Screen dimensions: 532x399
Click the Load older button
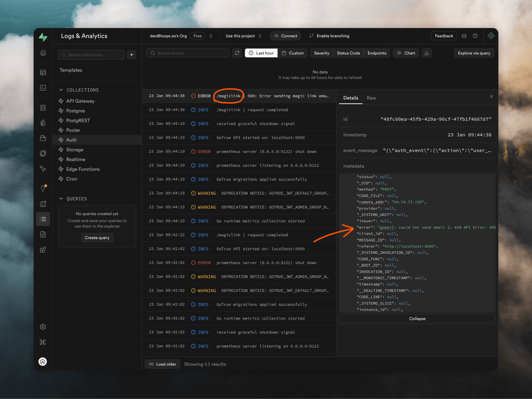(x=162, y=364)
